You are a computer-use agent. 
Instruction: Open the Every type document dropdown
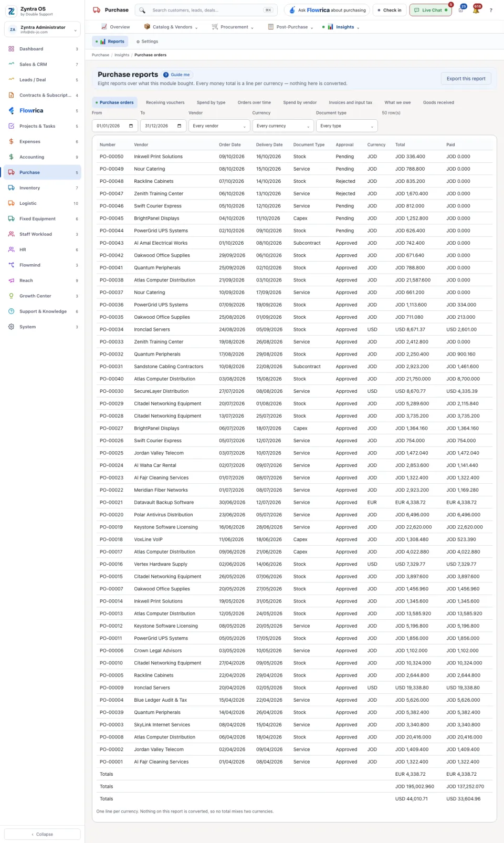click(347, 126)
